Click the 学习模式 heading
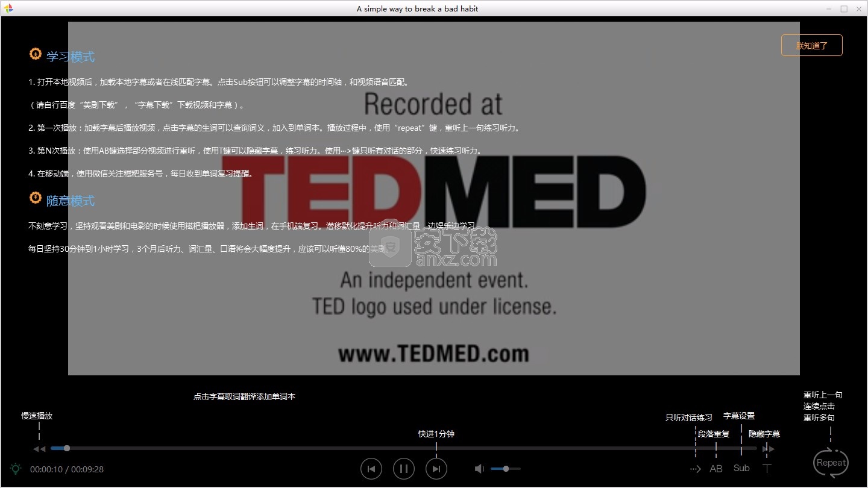868x488 pixels. pyautogui.click(x=71, y=57)
